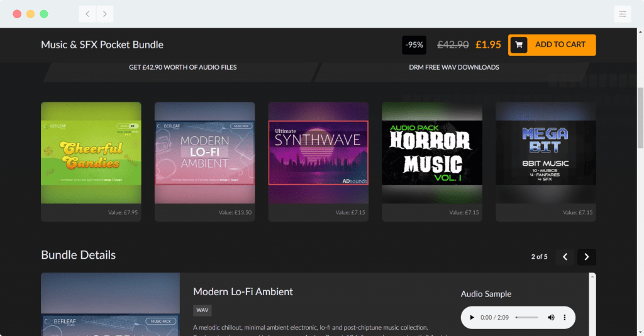The width and height of the screenshot is (644, 336).
Task: Click the WAV format tag
Action: pyautogui.click(x=203, y=310)
